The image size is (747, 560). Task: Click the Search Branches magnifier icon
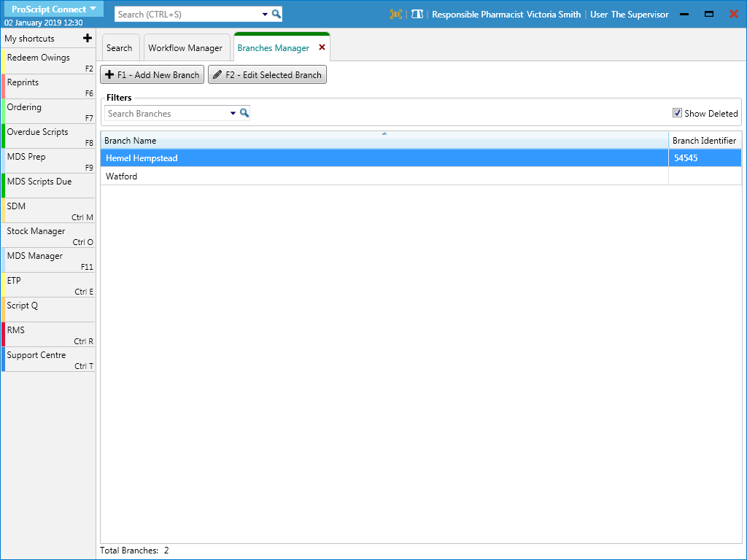244,113
